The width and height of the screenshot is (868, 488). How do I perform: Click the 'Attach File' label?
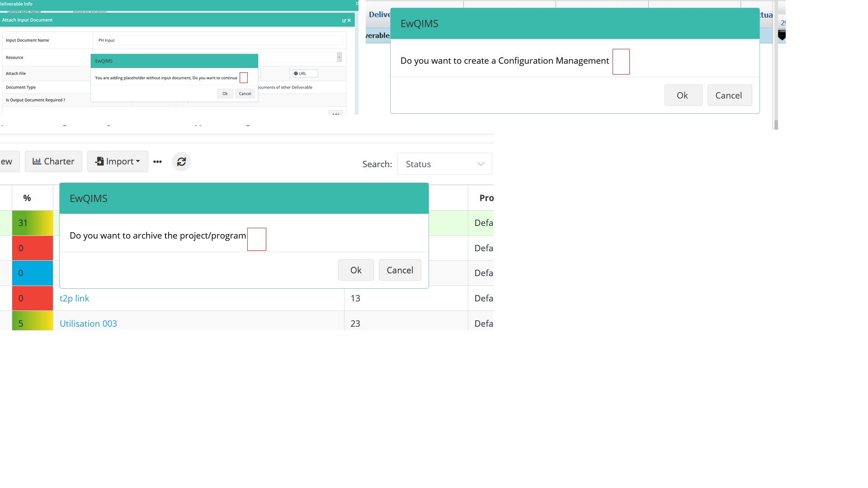pyautogui.click(x=16, y=74)
